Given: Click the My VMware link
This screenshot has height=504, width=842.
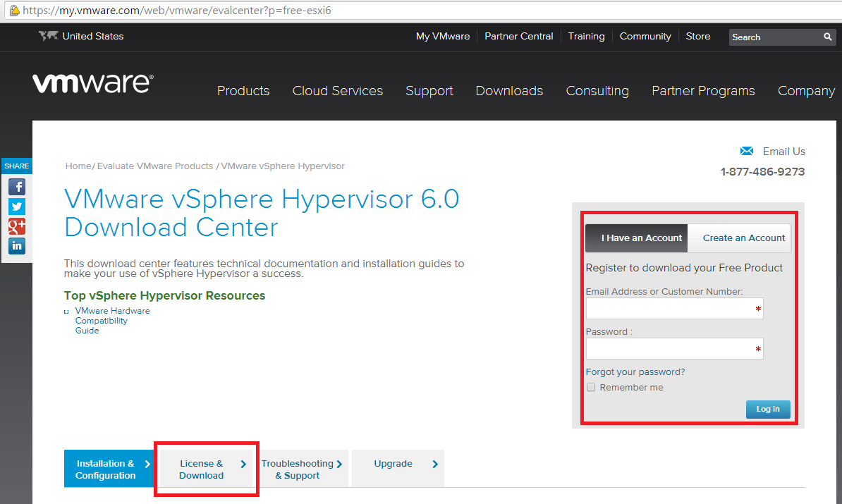Looking at the screenshot, I should [442, 36].
